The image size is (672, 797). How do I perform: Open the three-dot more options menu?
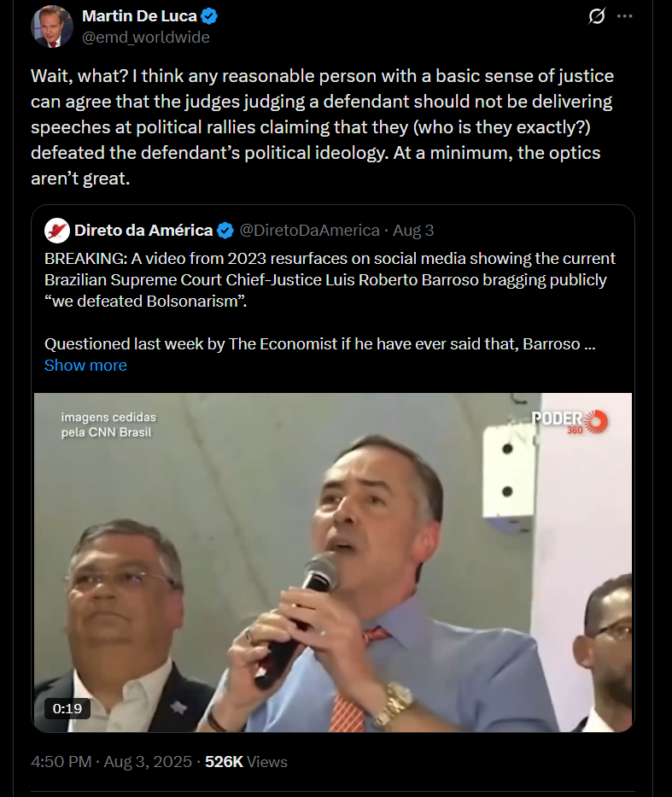(x=625, y=16)
